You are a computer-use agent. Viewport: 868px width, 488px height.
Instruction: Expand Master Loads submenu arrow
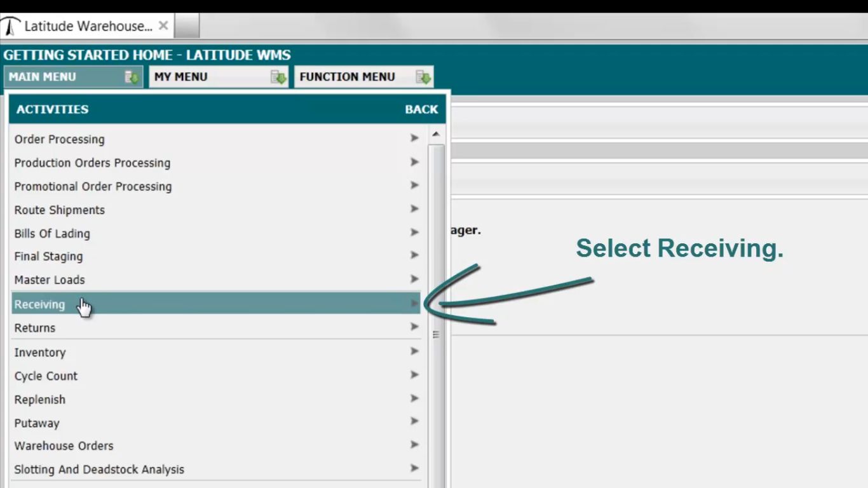click(x=414, y=278)
